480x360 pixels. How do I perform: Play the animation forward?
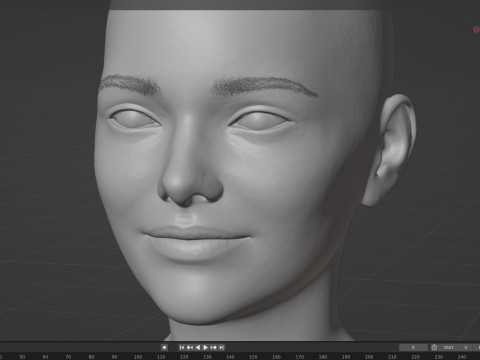click(x=206, y=347)
